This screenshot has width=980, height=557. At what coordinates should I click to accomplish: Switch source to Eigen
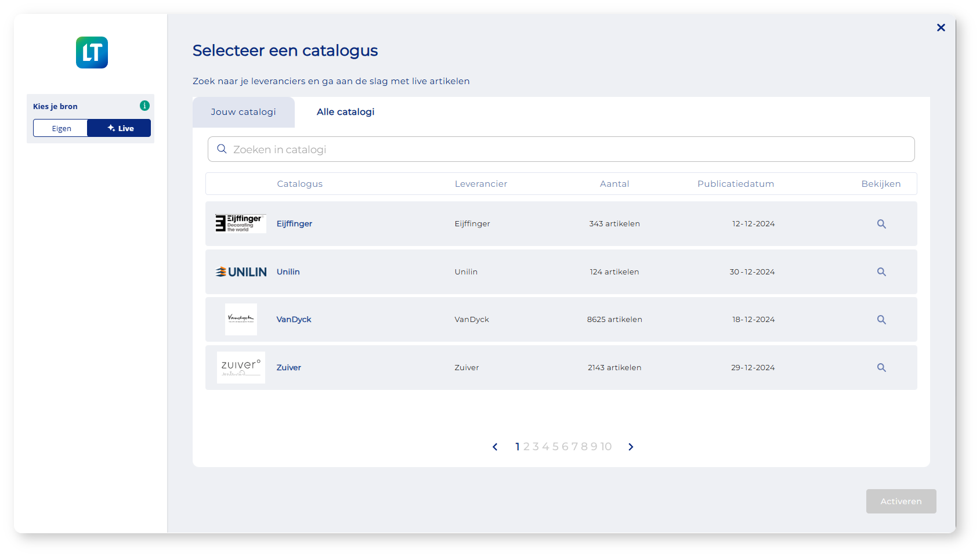click(60, 128)
